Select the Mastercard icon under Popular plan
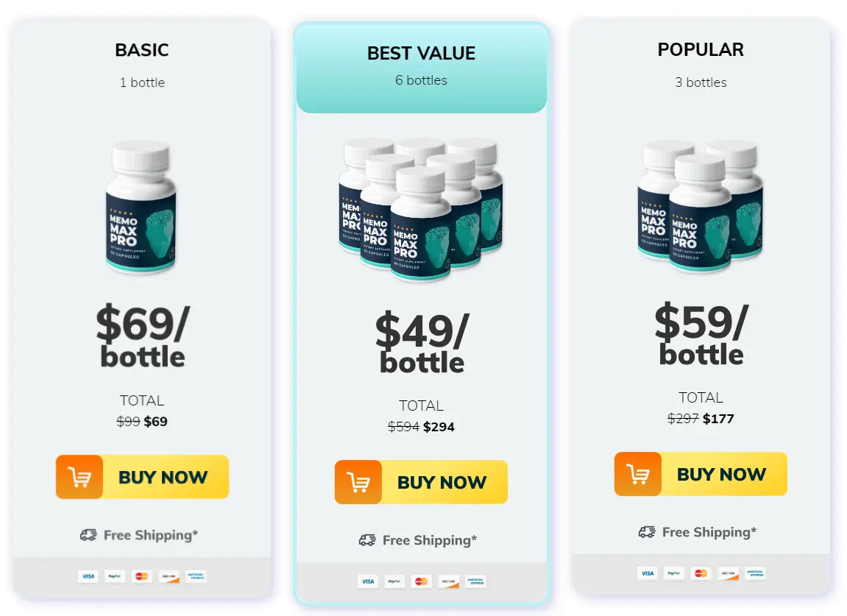Image resolution: width=847 pixels, height=616 pixels. 701,573
